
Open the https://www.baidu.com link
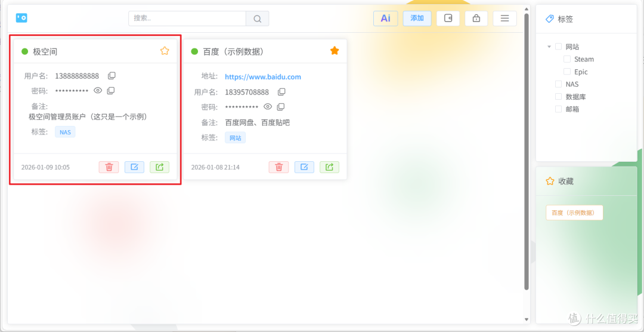263,76
